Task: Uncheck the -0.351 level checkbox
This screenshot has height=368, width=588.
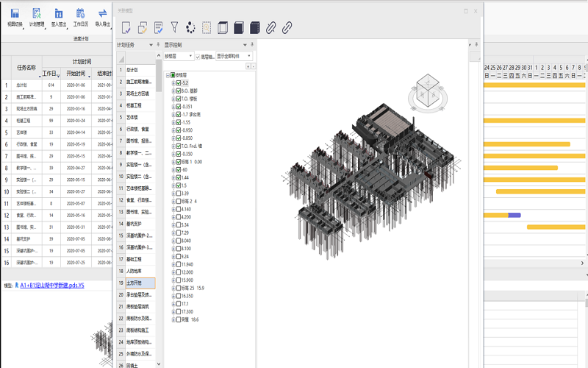Action: click(x=179, y=107)
